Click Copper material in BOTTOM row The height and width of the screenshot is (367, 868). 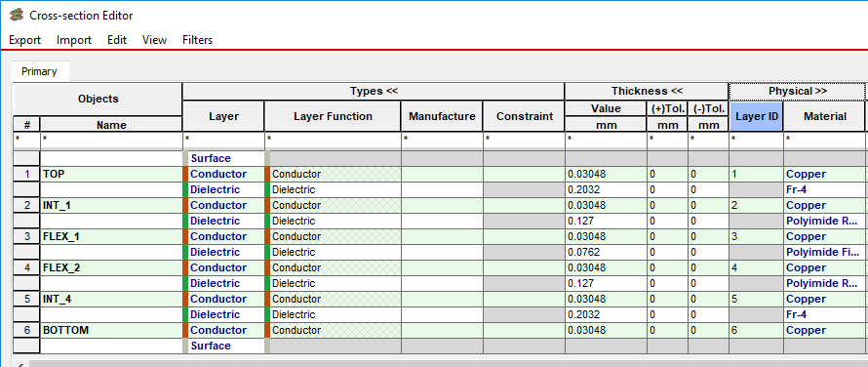click(824, 330)
